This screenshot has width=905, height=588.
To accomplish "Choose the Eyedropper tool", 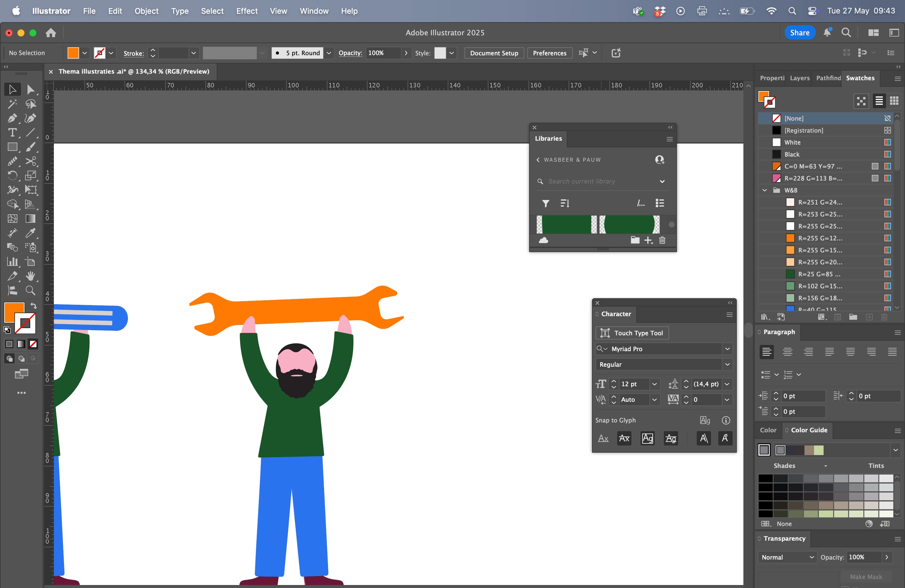I will (x=31, y=233).
